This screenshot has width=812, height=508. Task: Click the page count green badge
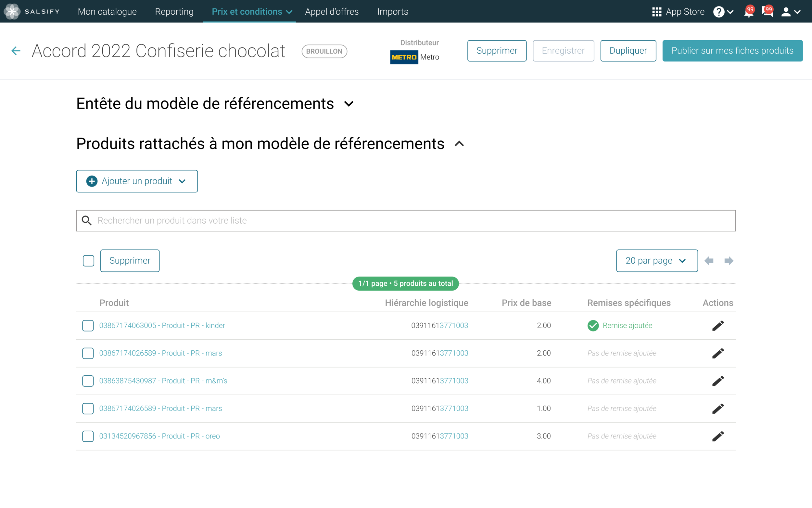[405, 283]
